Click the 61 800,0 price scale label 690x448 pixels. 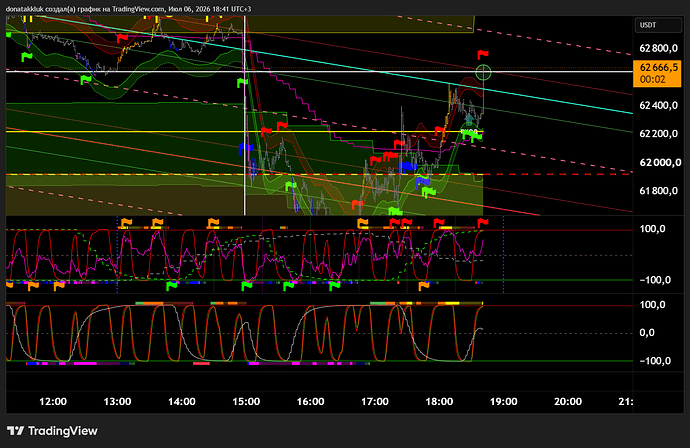coord(658,191)
